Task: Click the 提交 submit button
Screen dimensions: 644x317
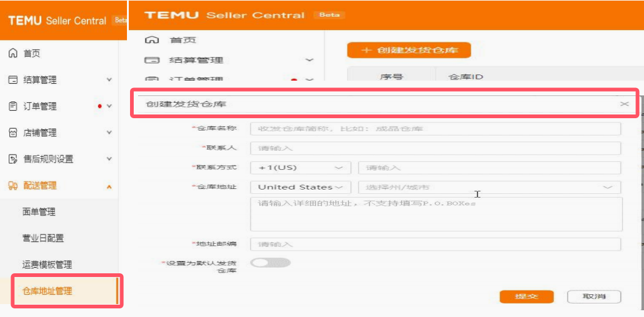Action: 526,297
